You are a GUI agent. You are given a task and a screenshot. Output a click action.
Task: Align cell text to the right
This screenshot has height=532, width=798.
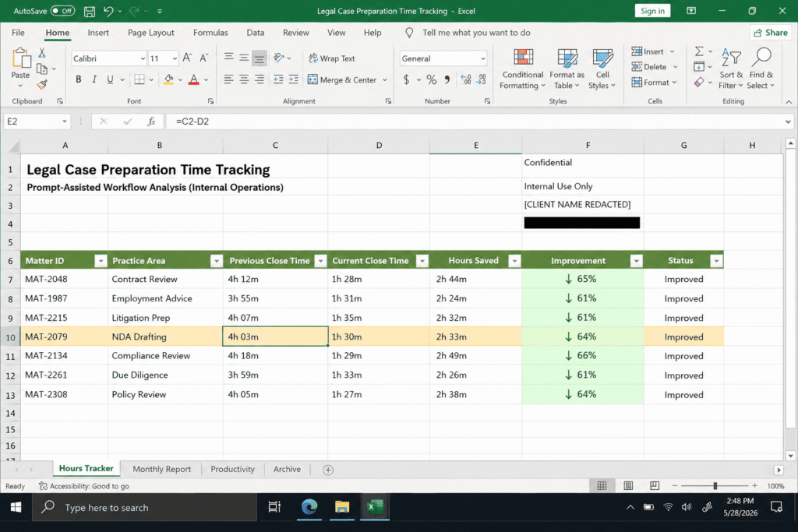point(260,79)
